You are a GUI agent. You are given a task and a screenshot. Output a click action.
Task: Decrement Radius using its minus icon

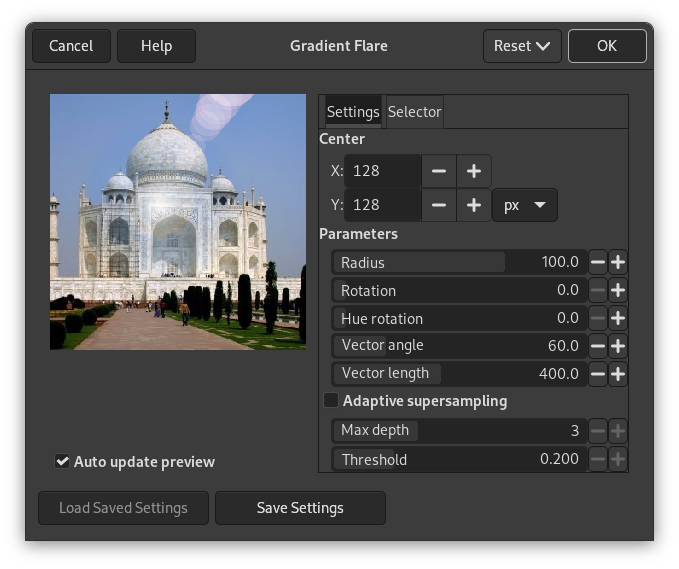pos(598,263)
